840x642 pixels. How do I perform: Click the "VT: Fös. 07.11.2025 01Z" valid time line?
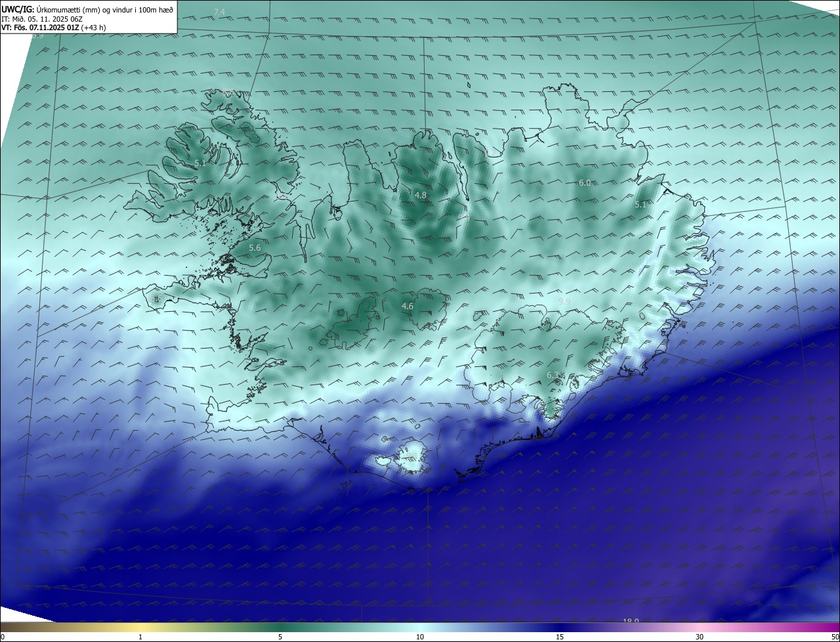click(x=53, y=28)
